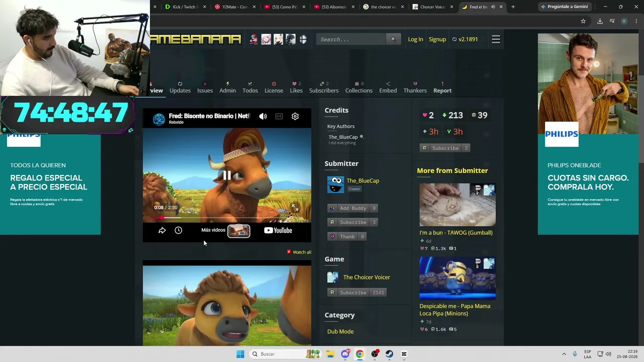Toggle closed captions on the video
This screenshot has width=644, height=362.
[279, 117]
